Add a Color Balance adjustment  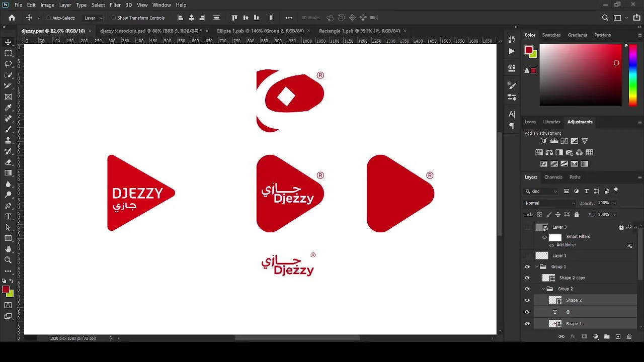[549, 152]
